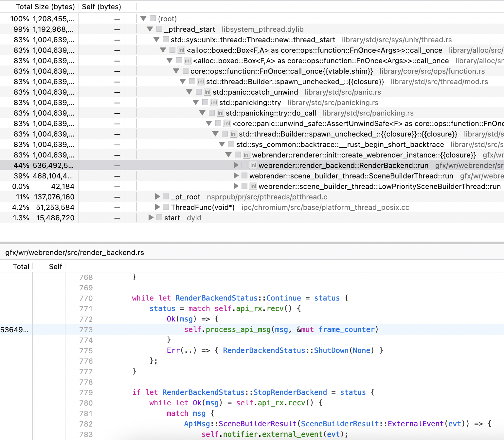Click the inl badge beside spawn_unchecked_::{{closure}}::{{closure}}
504x440 pixels.
tap(233, 134)
